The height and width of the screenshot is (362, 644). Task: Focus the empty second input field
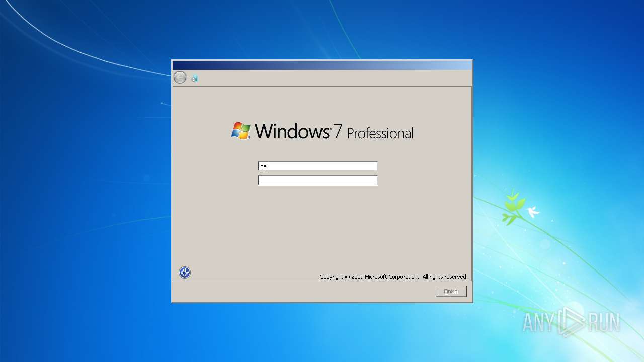click(x=317, y=180)
